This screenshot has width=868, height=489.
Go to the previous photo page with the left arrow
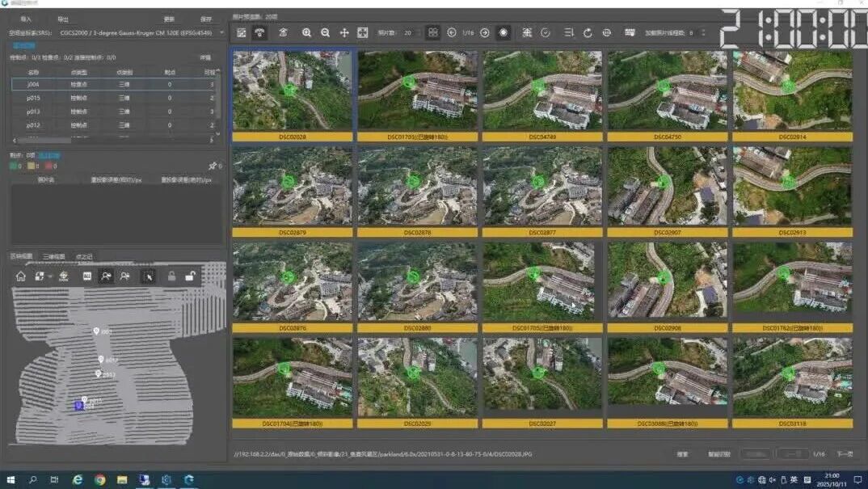click(x=452, y=32)
